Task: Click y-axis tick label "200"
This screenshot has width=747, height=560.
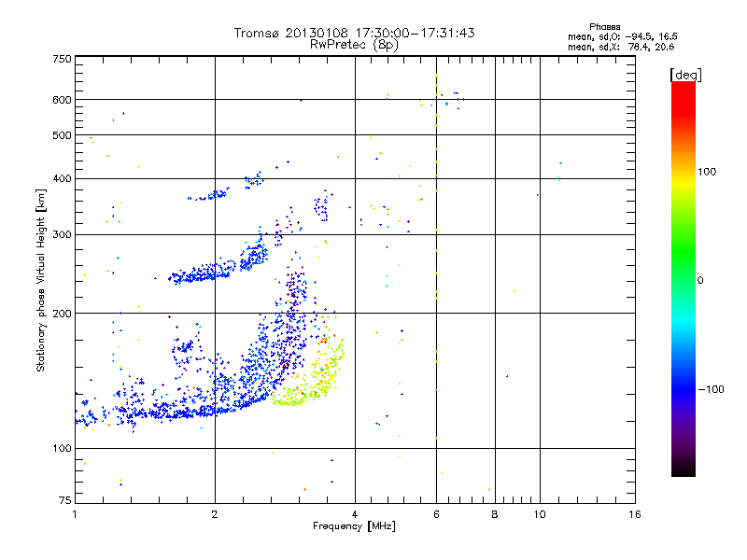Action: 62,314
